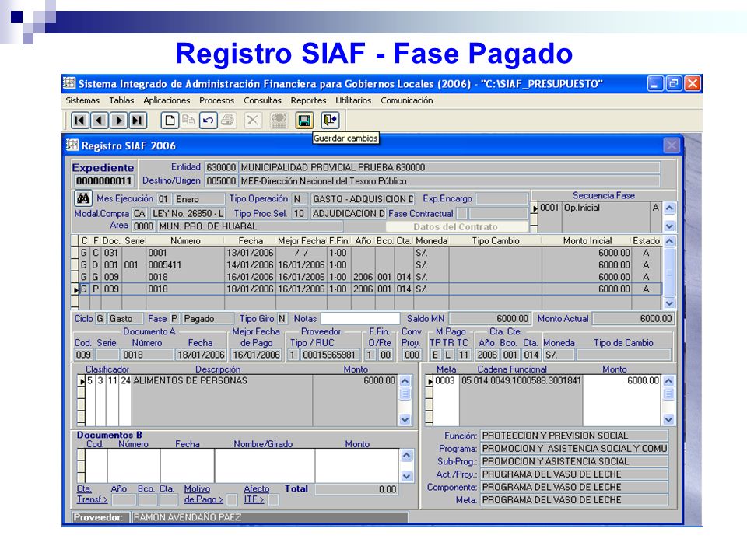Click the small box after Fase Contractual
The width and height of the screenshot is (747, 560).
(x=461, y=213)
